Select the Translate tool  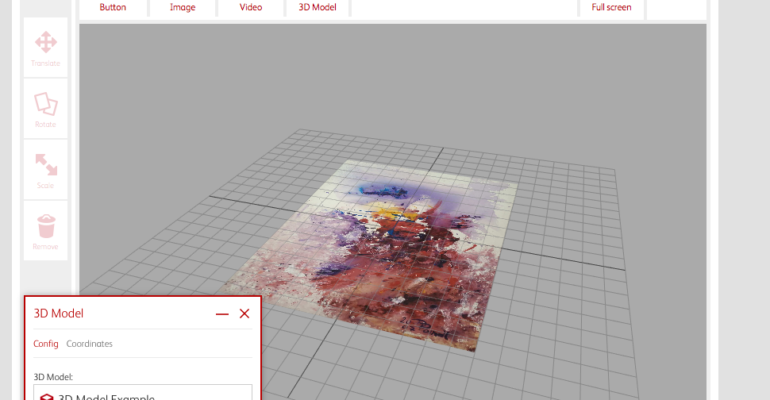[46, 48]
